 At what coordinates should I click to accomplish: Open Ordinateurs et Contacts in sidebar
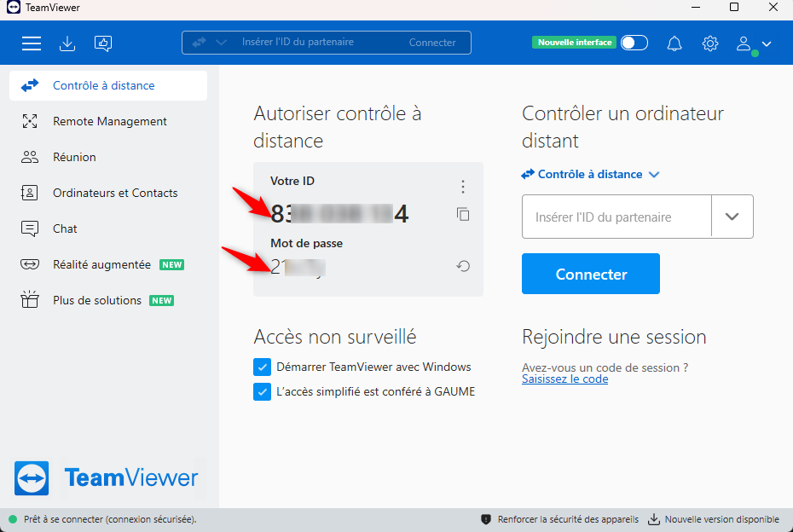pos(115,194)
